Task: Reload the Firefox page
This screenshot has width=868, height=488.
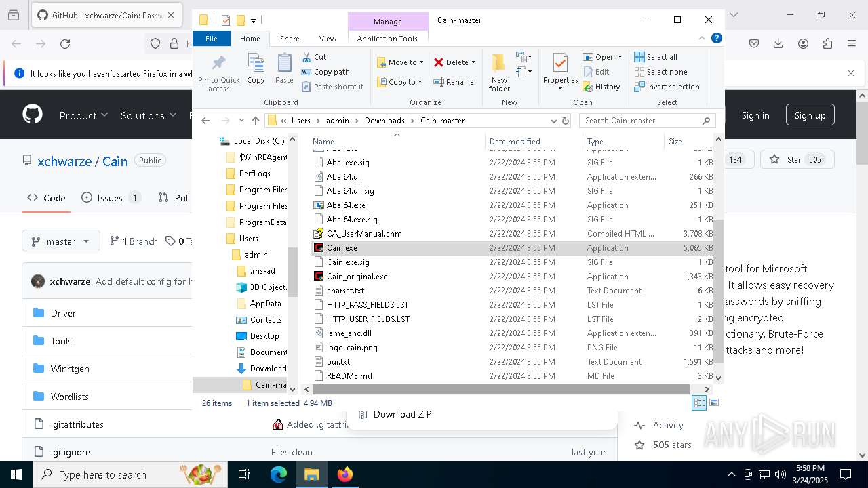Action: pyautogui.click(x=65, y=43)
